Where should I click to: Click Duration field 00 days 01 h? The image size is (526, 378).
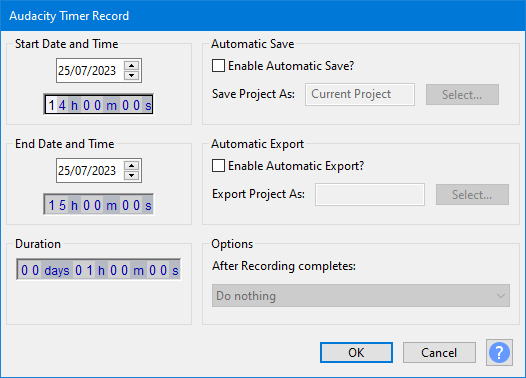point(99,269)
